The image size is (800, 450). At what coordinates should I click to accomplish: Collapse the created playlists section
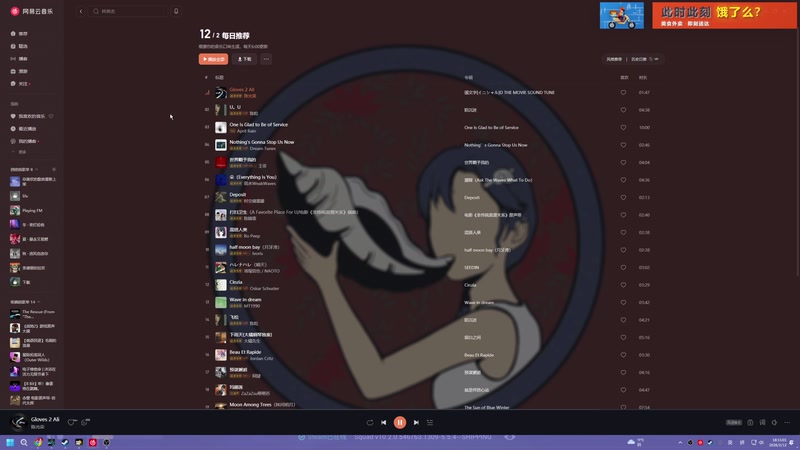coord(37,169)
